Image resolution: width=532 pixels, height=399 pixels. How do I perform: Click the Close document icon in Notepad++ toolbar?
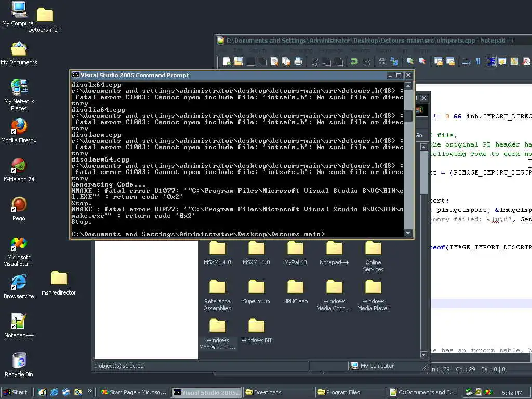(274, 61)
